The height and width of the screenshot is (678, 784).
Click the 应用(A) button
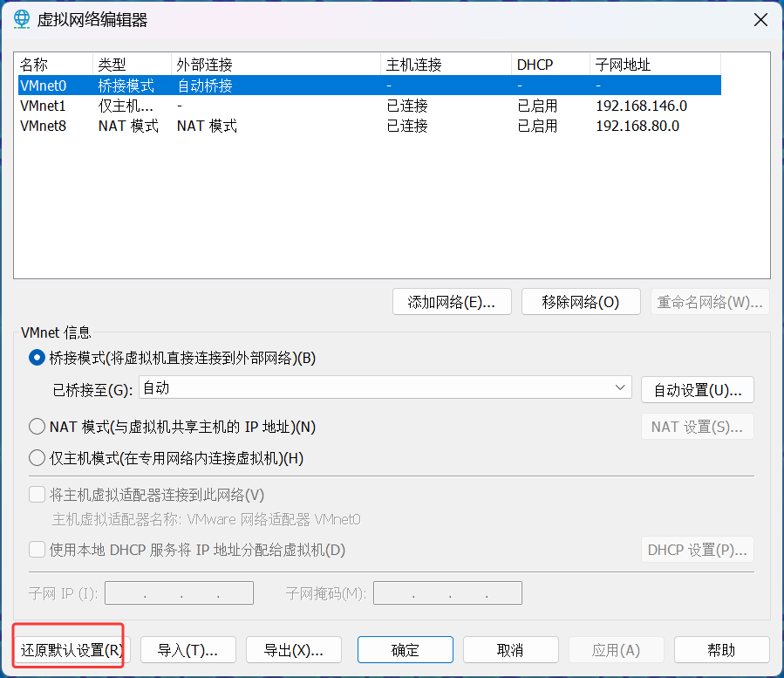pyautogui.click(x=616, y=650)
